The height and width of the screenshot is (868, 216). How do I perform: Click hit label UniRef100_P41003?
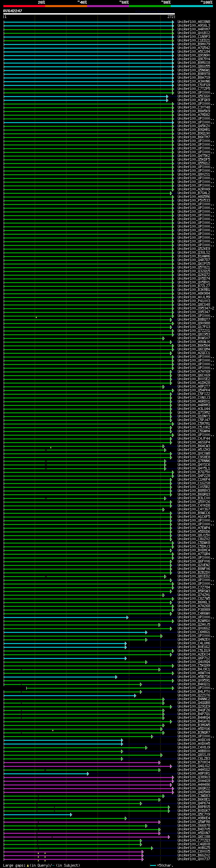click(194, 301)
